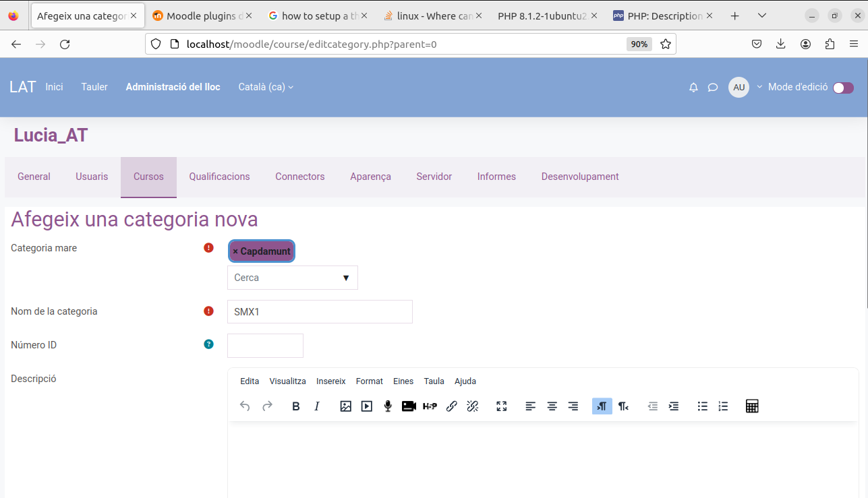Enable italic formatting

(x=317, y=406)
